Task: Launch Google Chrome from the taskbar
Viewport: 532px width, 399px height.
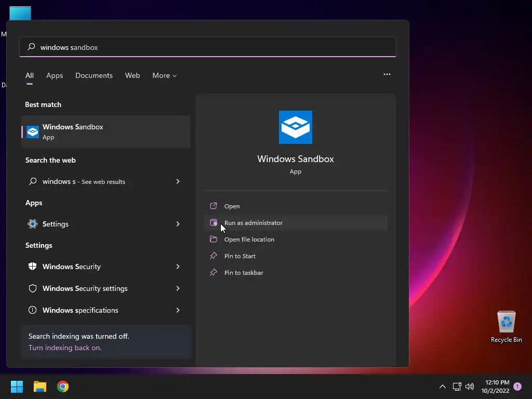Action: 63,387
